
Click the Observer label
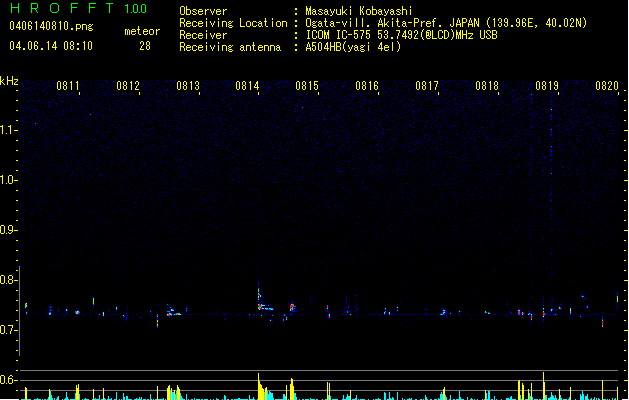203,11
